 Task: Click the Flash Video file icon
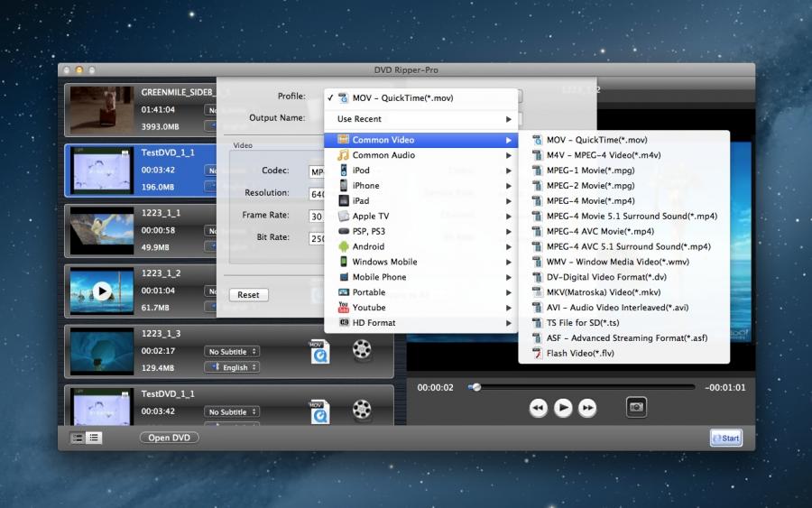pyautogui.click(x=537, y=353)
